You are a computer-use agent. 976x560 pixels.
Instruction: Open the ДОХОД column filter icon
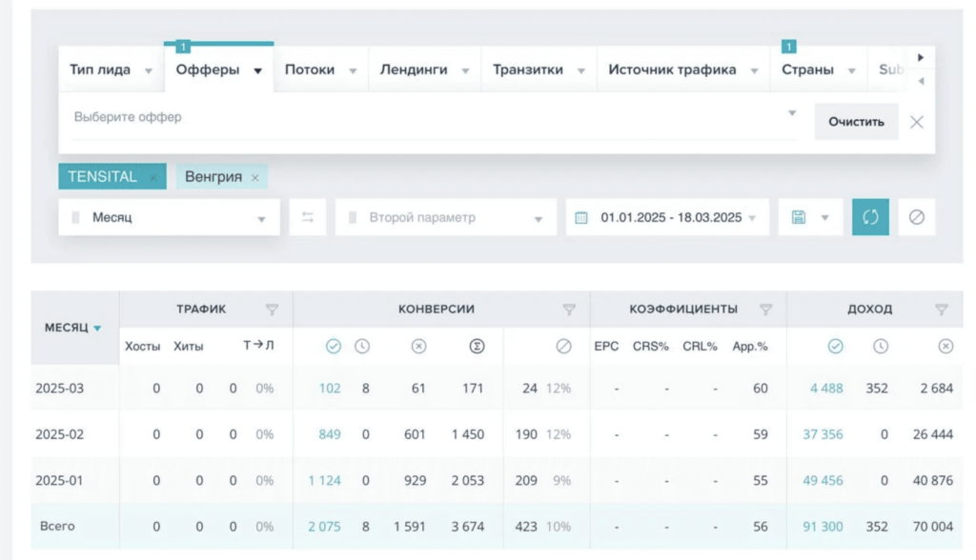point(941,310)
